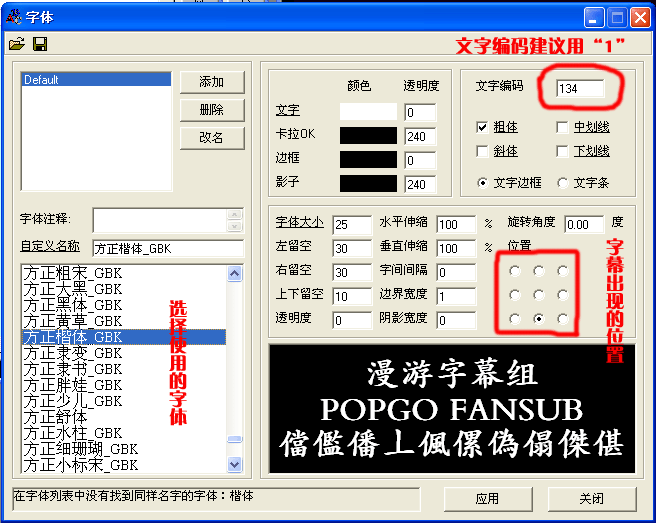The width and height of the screenshot is (656, 523).
Task: Click the 删除 delete button
Action: point(212,110)
